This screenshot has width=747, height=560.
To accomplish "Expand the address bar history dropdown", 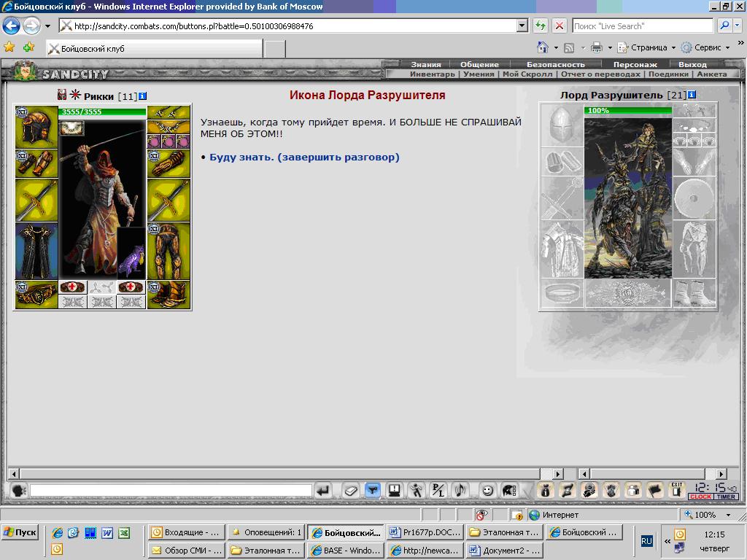I will [x=522, y=26].
